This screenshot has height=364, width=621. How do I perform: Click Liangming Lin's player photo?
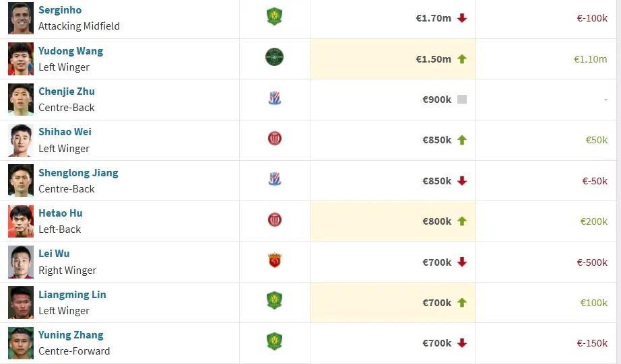[x=21, y=302]
